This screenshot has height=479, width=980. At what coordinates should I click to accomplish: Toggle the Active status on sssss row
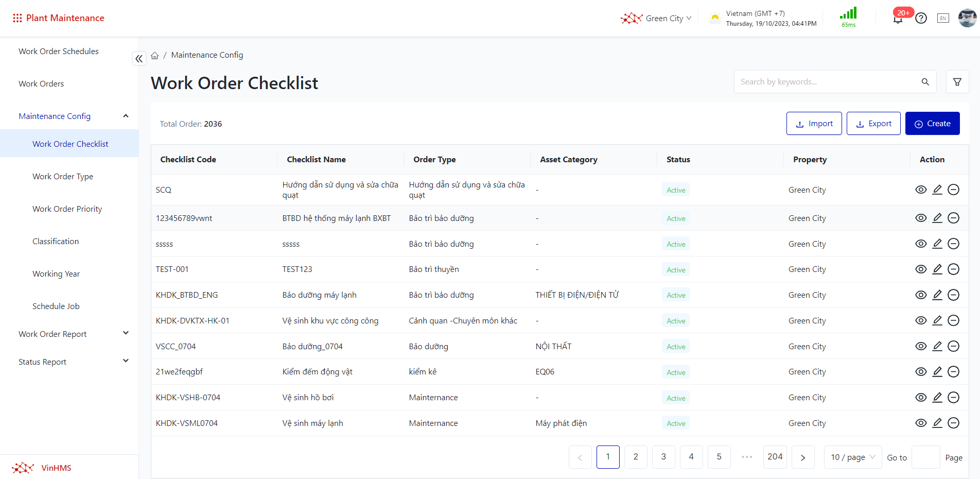pos(675,244)
